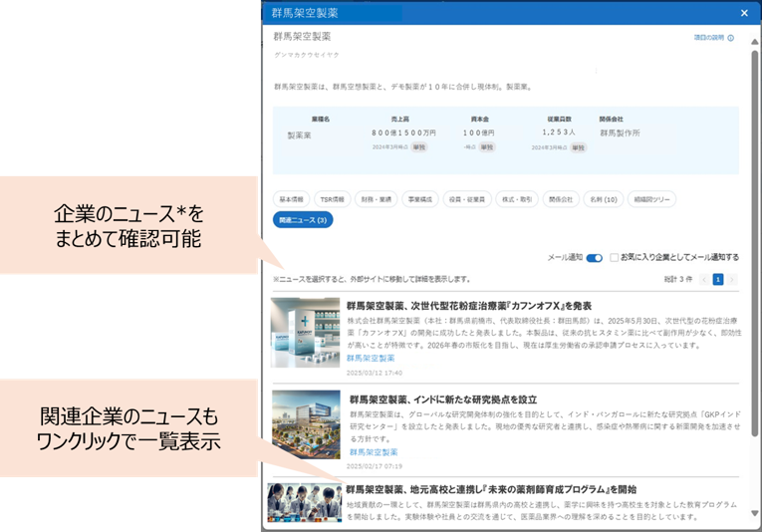Switch to the TSR情報 tab
Screen dimensions: 762x532
pyautogui.click(x=335, y=199)
